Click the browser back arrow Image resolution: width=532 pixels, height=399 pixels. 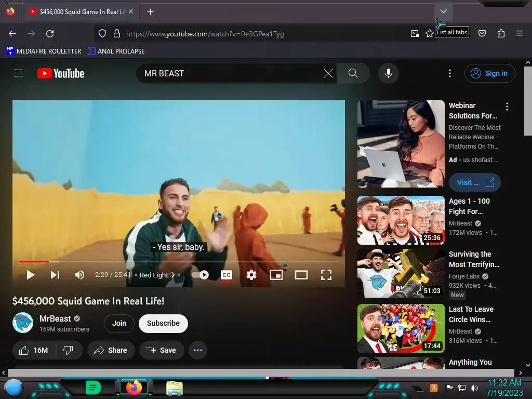[12, 34]
